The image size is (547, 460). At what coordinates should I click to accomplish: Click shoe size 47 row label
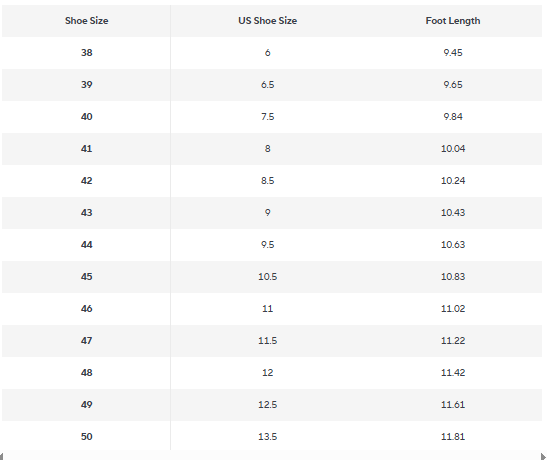pyautogui.click(x=87, y=341)
